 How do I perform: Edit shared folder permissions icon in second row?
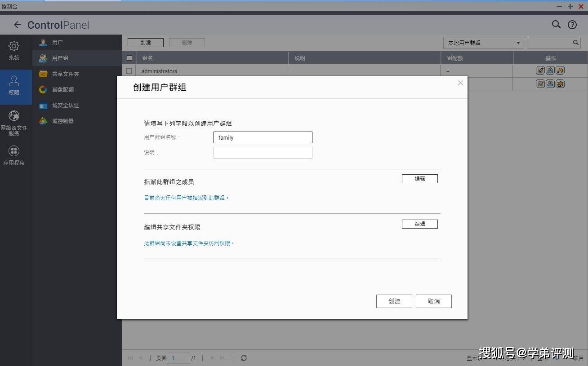coord(560,84)
